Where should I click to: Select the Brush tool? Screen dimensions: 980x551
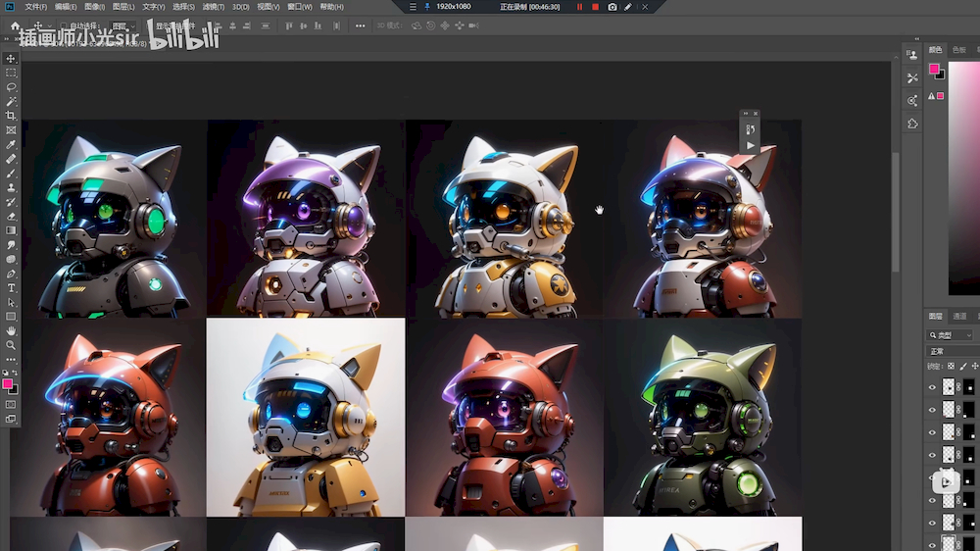[11, 174]
